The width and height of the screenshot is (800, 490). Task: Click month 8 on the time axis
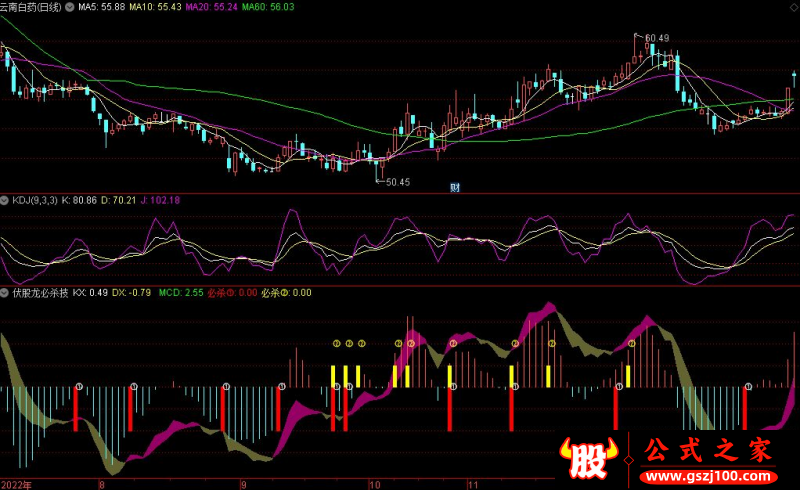[102, 485]
